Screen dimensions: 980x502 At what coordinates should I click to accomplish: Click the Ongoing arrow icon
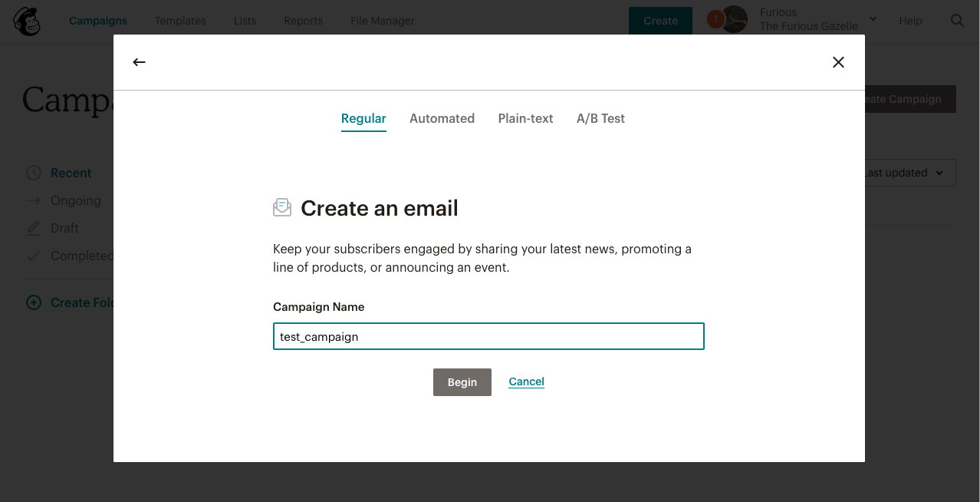coord(34,200)
